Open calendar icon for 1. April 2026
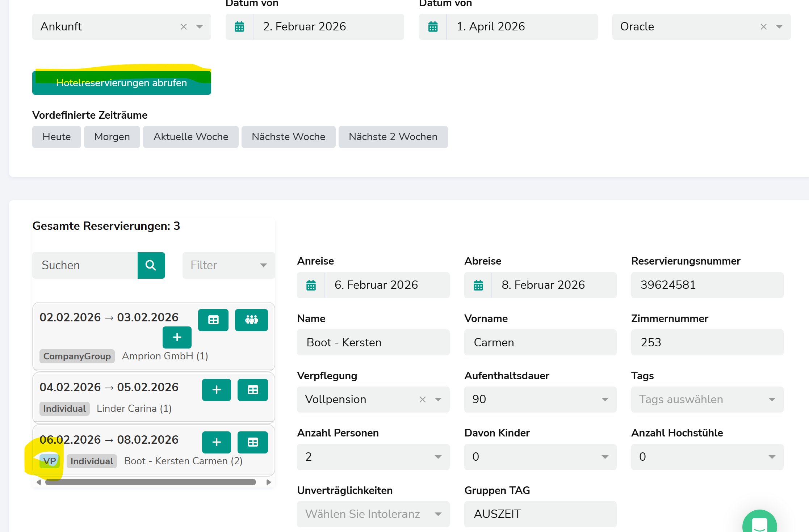This screenshot has width=809, height=532. coord(433,27)
